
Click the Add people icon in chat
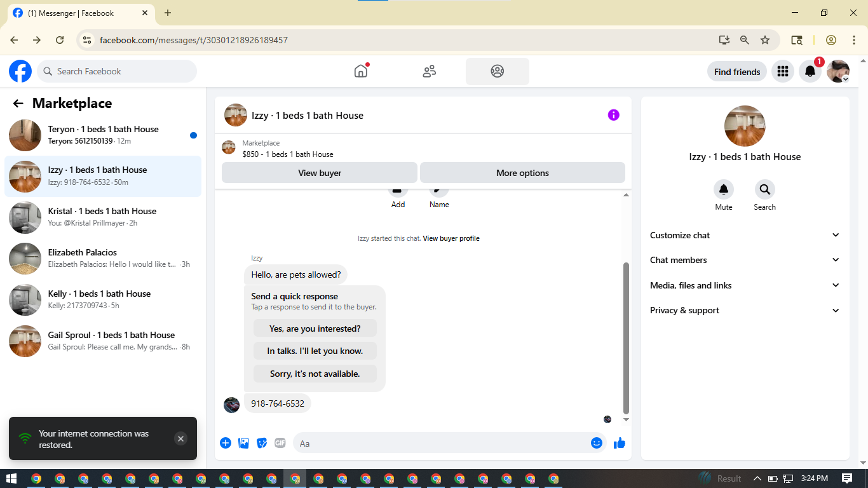398,193
